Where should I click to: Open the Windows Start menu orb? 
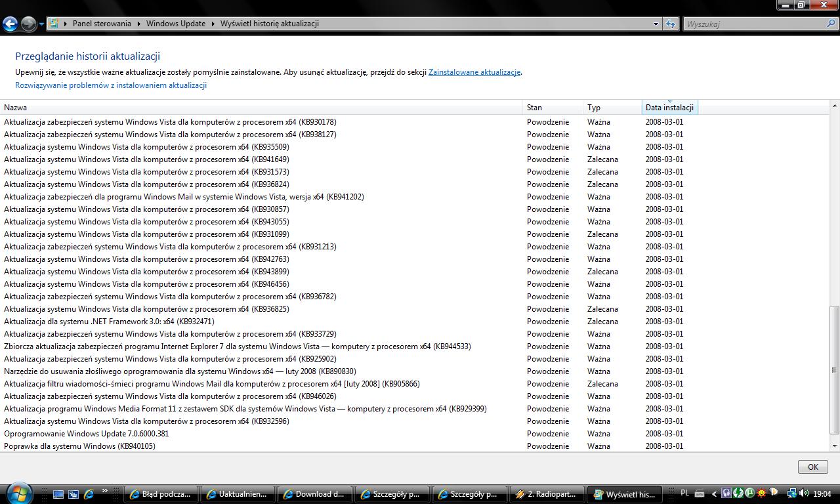tap(18, 493)
